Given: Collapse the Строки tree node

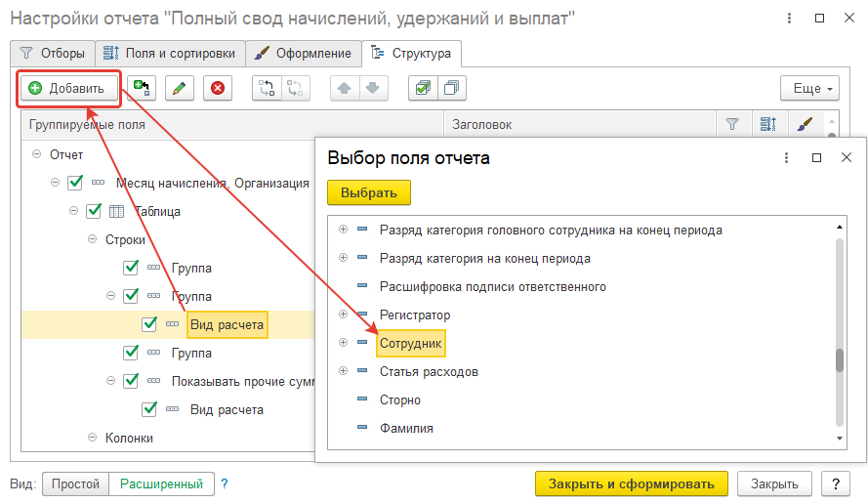Looking at the screenshot, I should coord(92,239).
